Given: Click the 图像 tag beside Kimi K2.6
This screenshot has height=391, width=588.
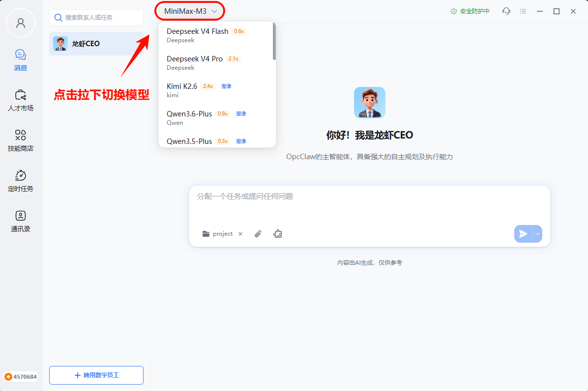Looking at the screenshot, I should (x=227, y=86).
